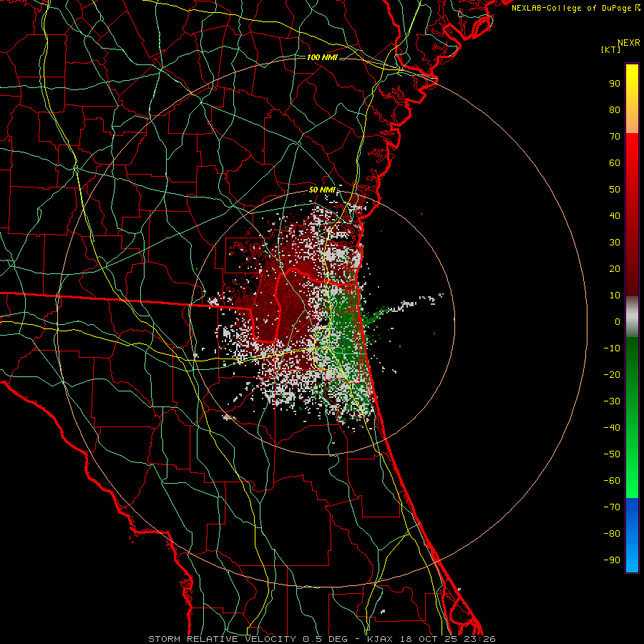Click the positive "40" scale value
Viewport: 644px width, 644px height.
pos(615,216)
